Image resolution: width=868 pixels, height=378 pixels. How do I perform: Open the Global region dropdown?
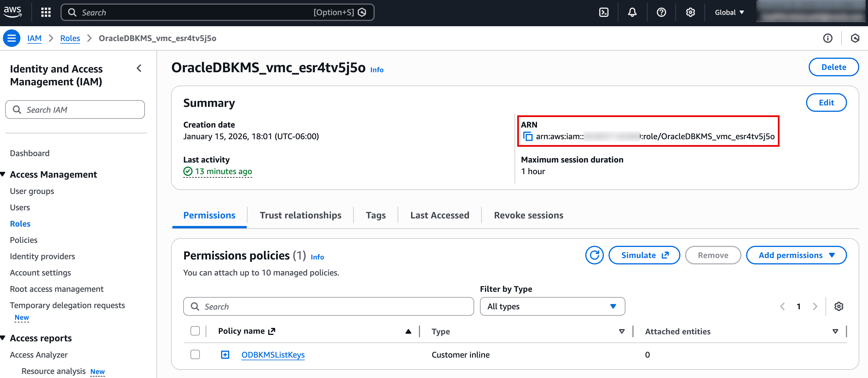(729, 13)
